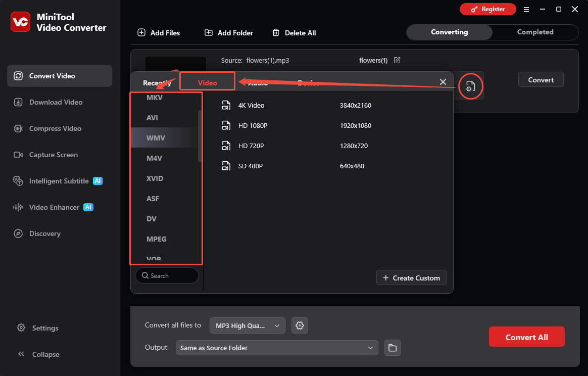The height and width of the screenshot is (376, 588).
Task: Click the Add Folder button
Action: click(229, 33)
